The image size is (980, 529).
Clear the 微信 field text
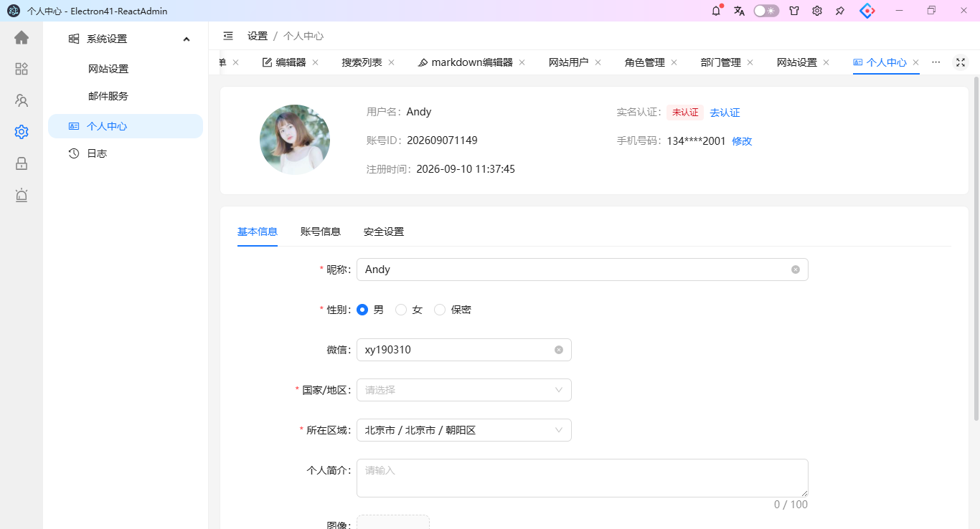pyautogui.click(x=559, y=350)
